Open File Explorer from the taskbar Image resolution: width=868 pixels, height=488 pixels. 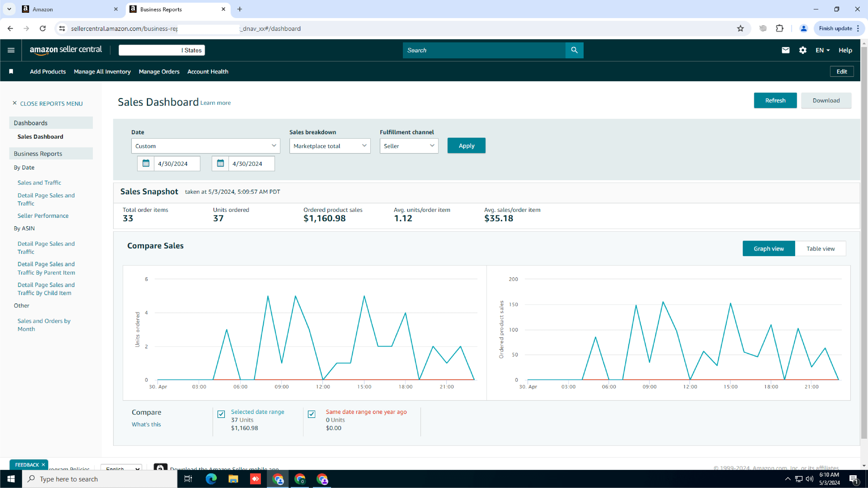[x=233, y=479]
